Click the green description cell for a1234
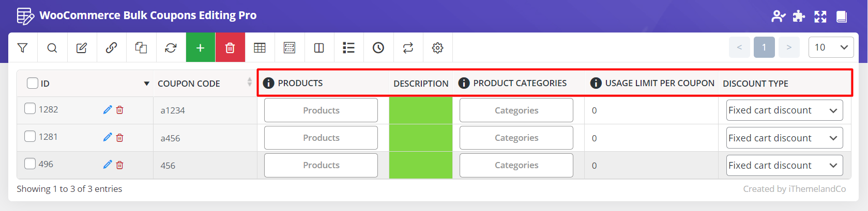 [x=420, y=110]
